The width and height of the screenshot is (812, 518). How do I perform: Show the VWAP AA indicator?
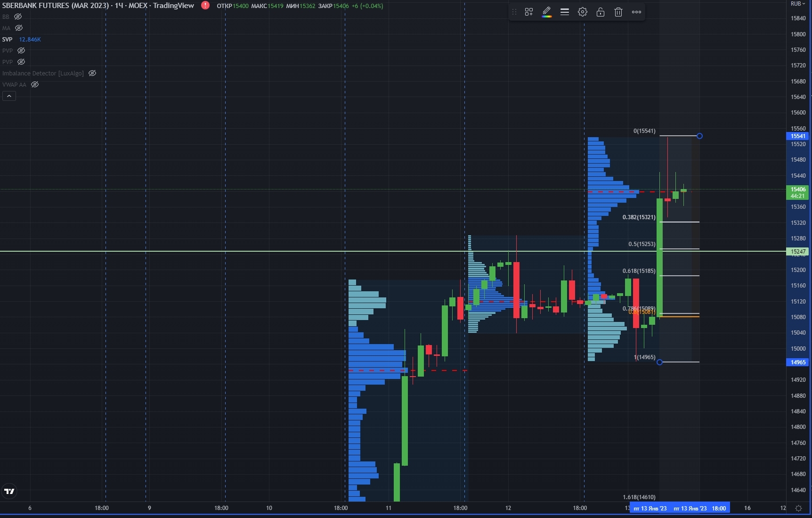35,84
